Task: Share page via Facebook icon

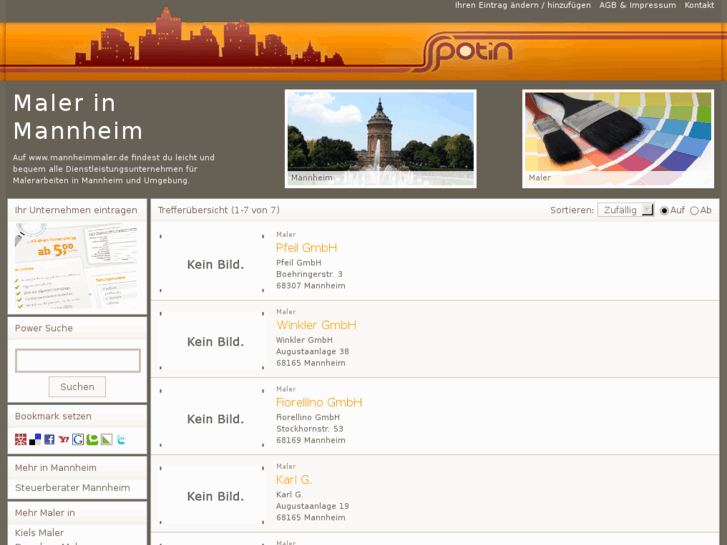Action: pos(49,439)
